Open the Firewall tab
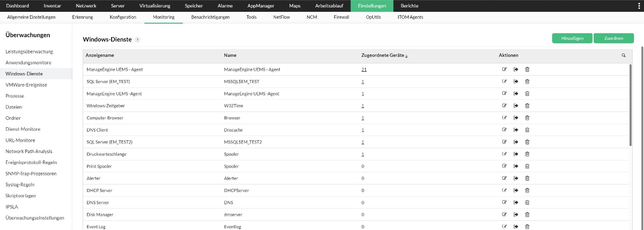Viewport: 644px width, 230px height. pyautogui.click(x=341, y=17)
